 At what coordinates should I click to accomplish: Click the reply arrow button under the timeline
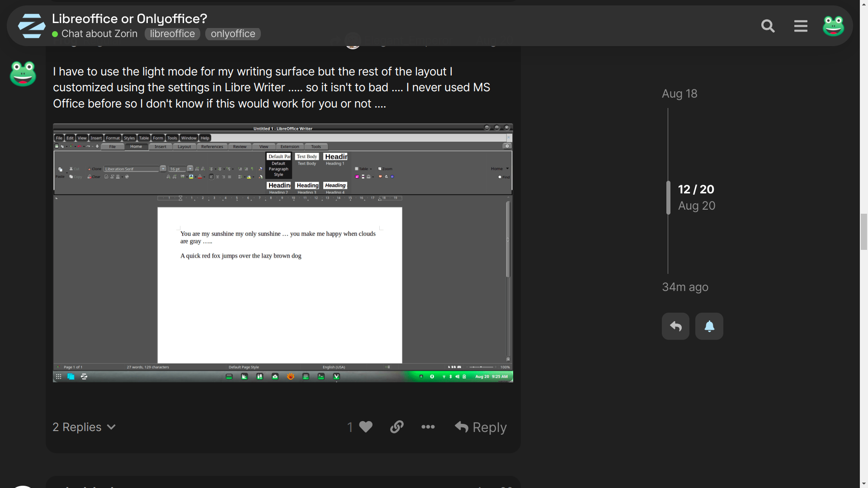tap(675, 326)
